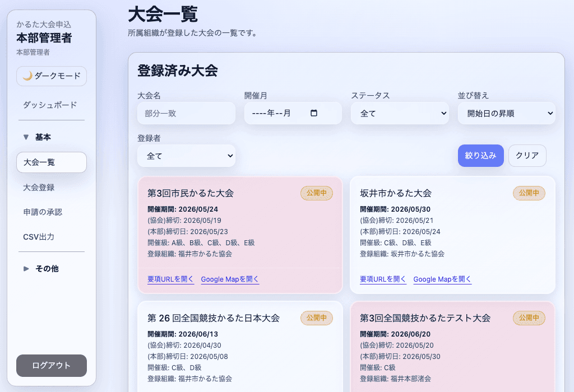Open the ステータス dropdown
Image resolution: width=574 pixels, height=392 pixels.
(x=400, y=113)
